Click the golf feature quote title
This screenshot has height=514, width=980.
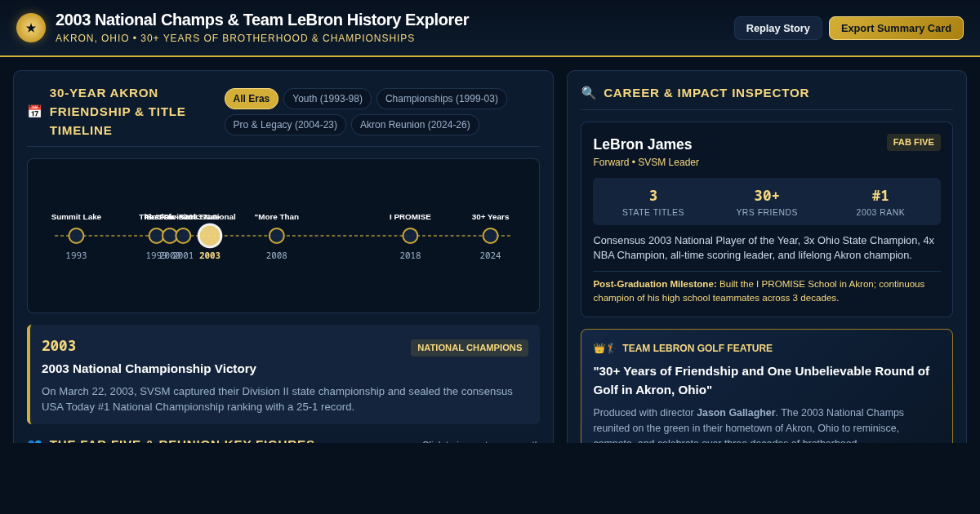click(761, 380)
